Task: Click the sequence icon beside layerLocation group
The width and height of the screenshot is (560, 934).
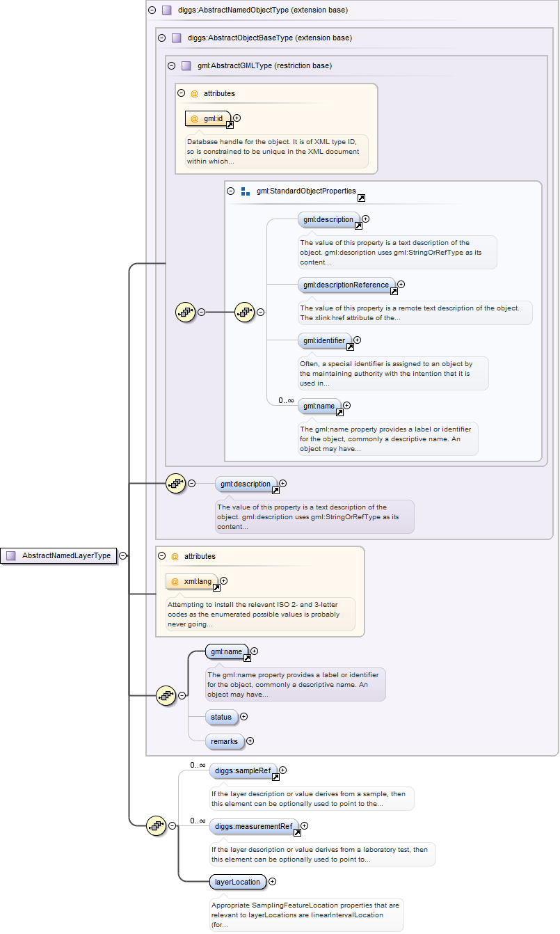Action: (x=157, y=826)
